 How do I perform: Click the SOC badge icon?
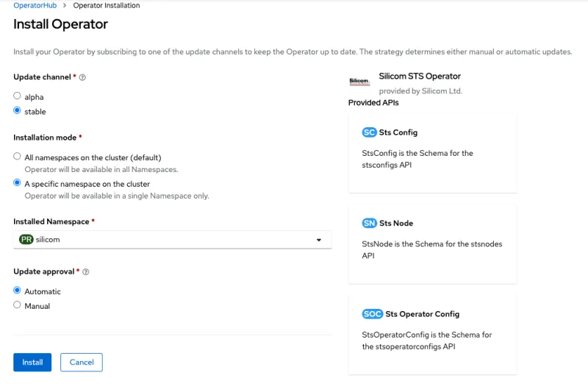[373, 314]
